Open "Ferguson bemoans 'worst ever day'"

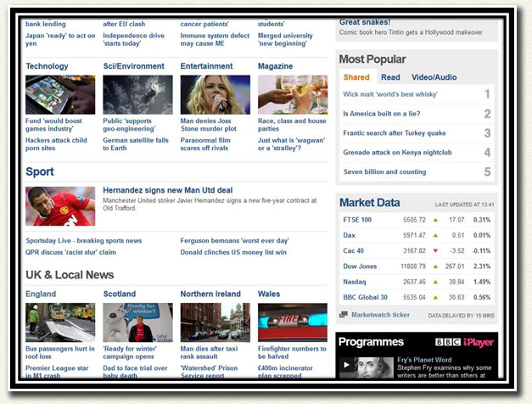[234, 241]
